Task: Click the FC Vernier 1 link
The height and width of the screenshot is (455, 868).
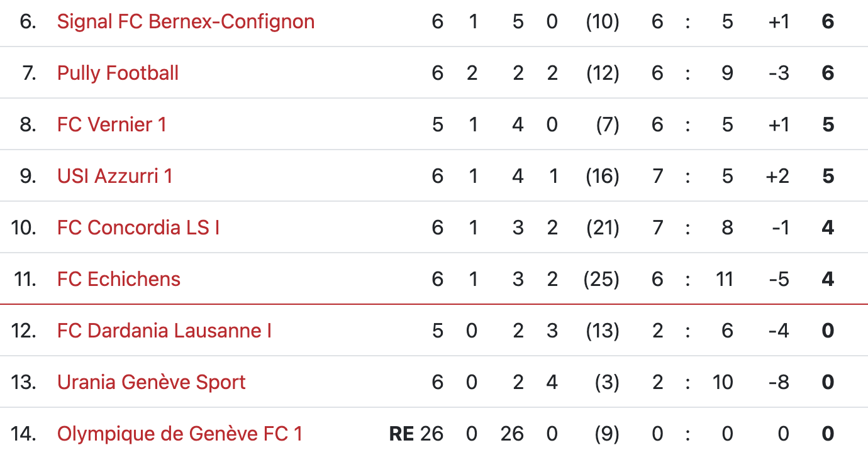Action: 111,125
